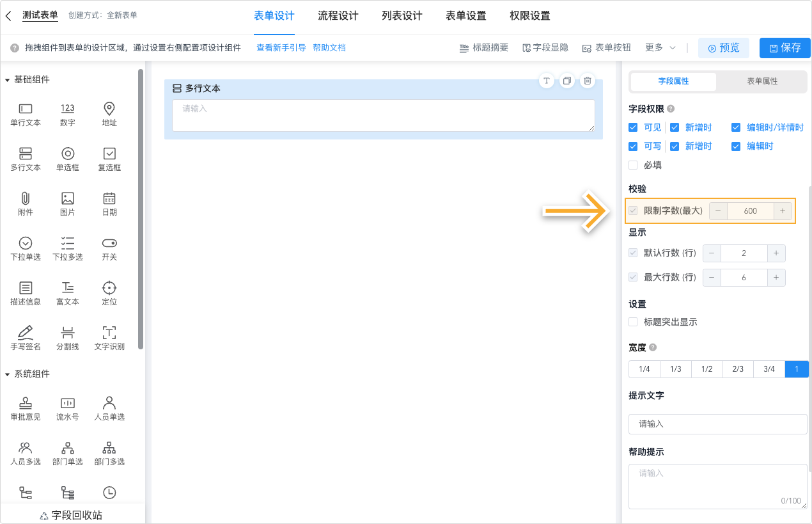
Task: Open the 更多 dropdown menu
Action: (659, 47)
